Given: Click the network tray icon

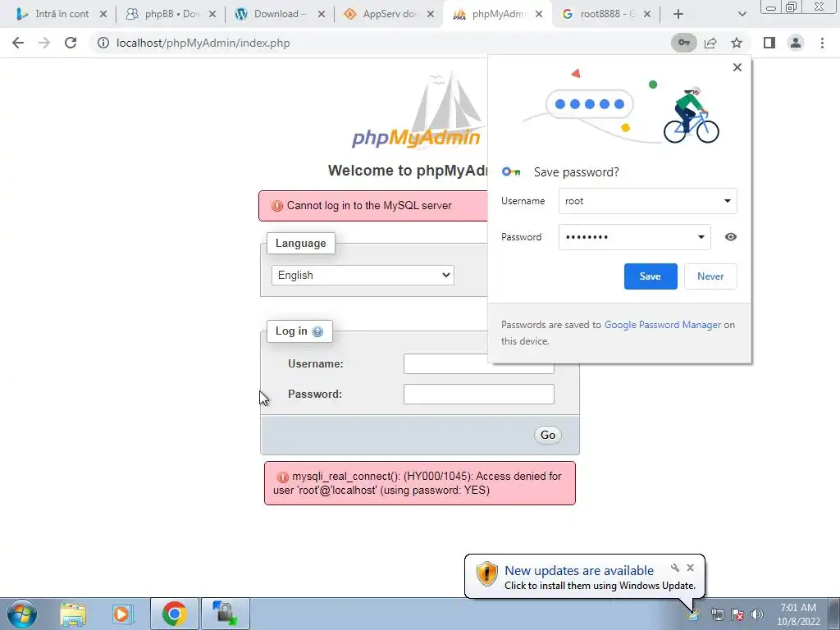Looking at the screenshot, I should coord(717,614).
